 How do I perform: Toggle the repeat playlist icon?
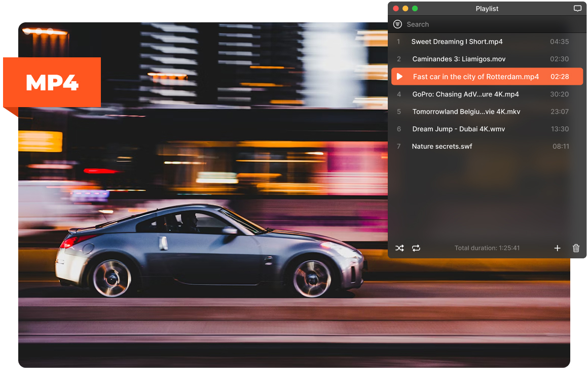click(x=416, y=248)
